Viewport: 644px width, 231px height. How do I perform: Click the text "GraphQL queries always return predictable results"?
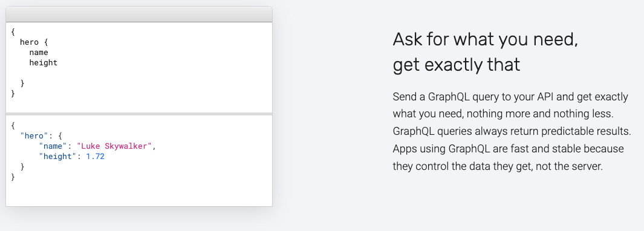pyautogui.click(x=512, y=131)
